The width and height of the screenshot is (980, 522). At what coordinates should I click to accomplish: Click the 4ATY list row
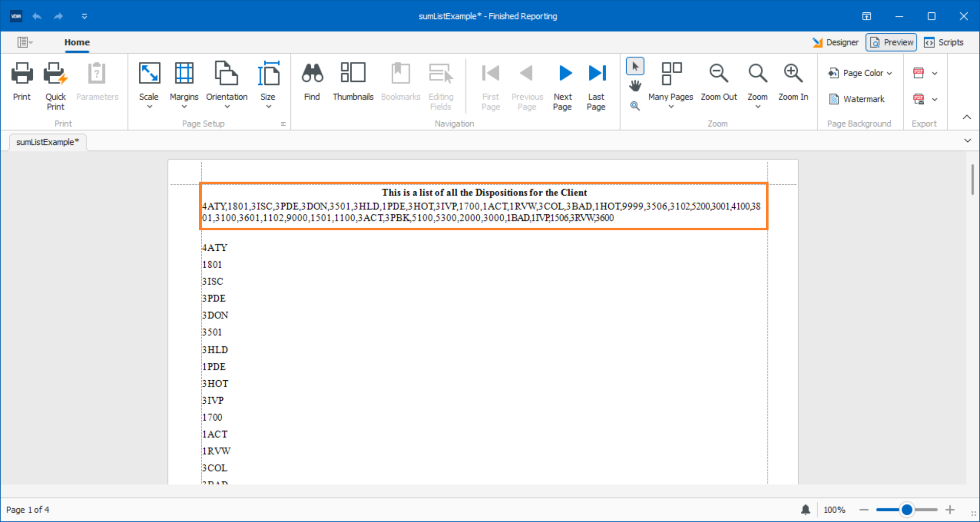coord(215,248)
